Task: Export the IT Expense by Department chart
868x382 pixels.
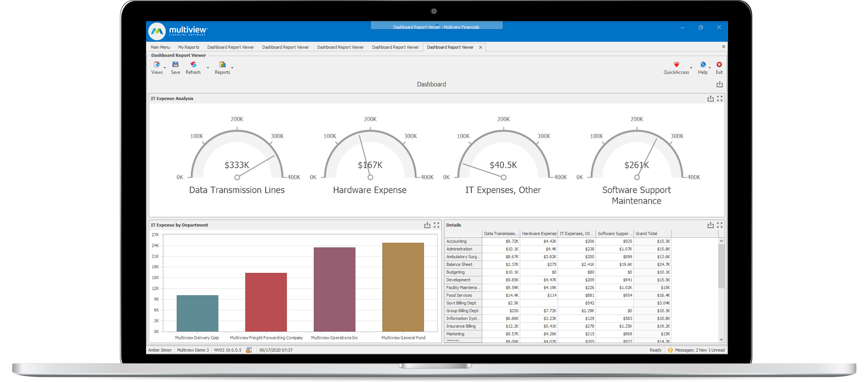Action: pos(427,225)
